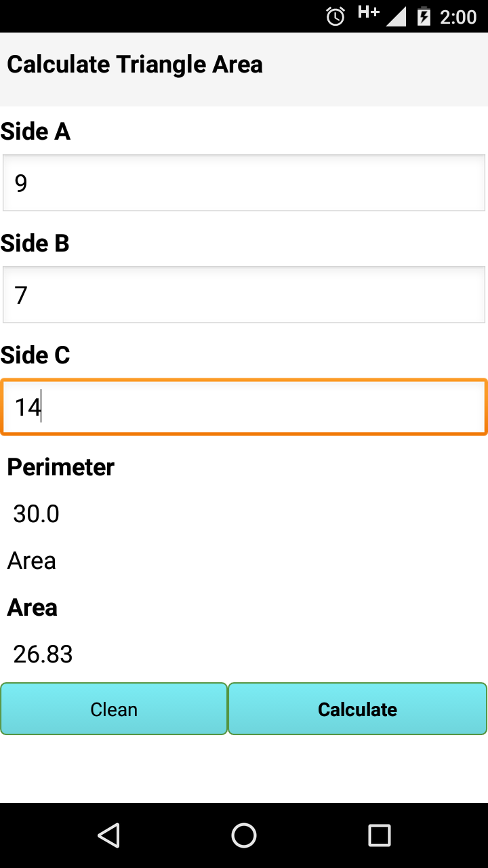488x868 pixels.
Task: Focus the Side B input containing 7
Action: point(244,295)
